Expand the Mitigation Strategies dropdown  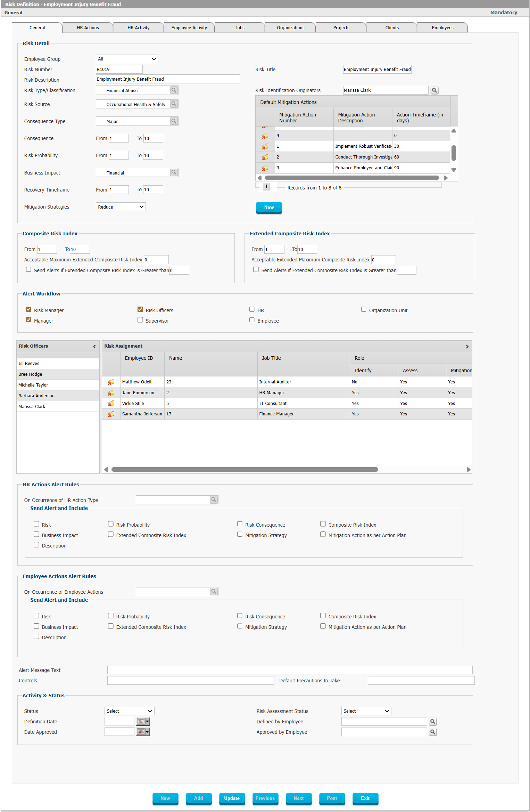[x=121, y=207]
